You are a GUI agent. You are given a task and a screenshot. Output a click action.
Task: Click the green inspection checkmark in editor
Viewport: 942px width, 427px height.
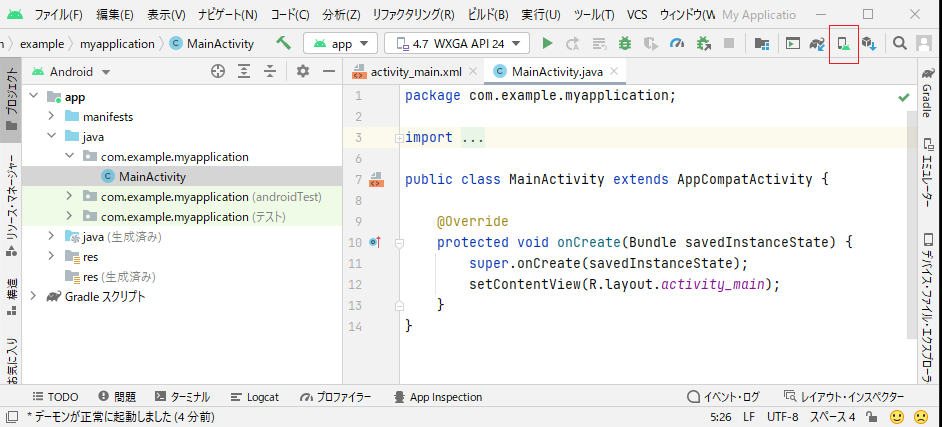(904, 97)
